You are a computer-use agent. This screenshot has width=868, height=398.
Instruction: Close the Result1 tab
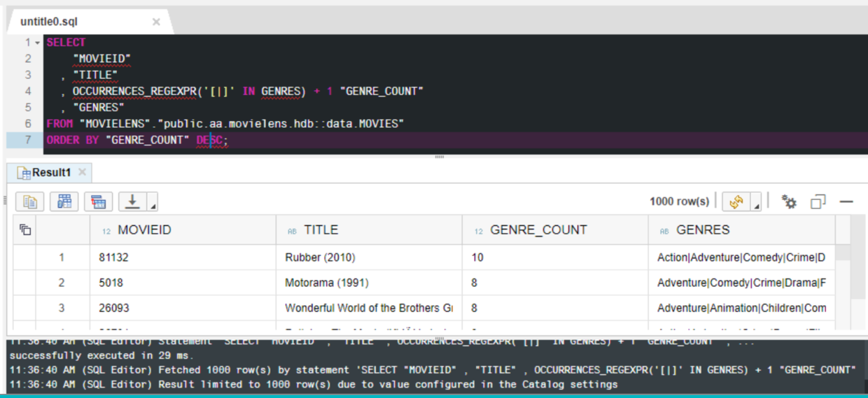point(82,172)
